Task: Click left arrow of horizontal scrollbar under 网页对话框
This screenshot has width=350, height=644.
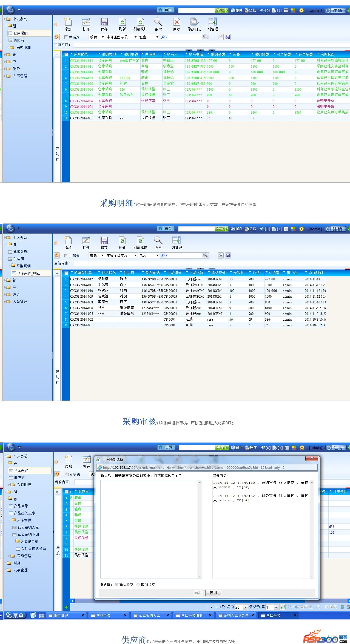Action: [72, 601]
